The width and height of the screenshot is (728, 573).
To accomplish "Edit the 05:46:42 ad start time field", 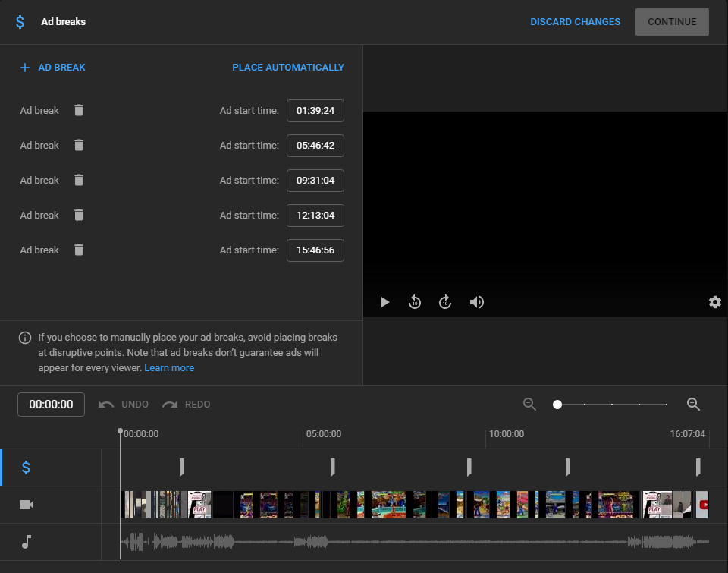I will coord(315,146).
